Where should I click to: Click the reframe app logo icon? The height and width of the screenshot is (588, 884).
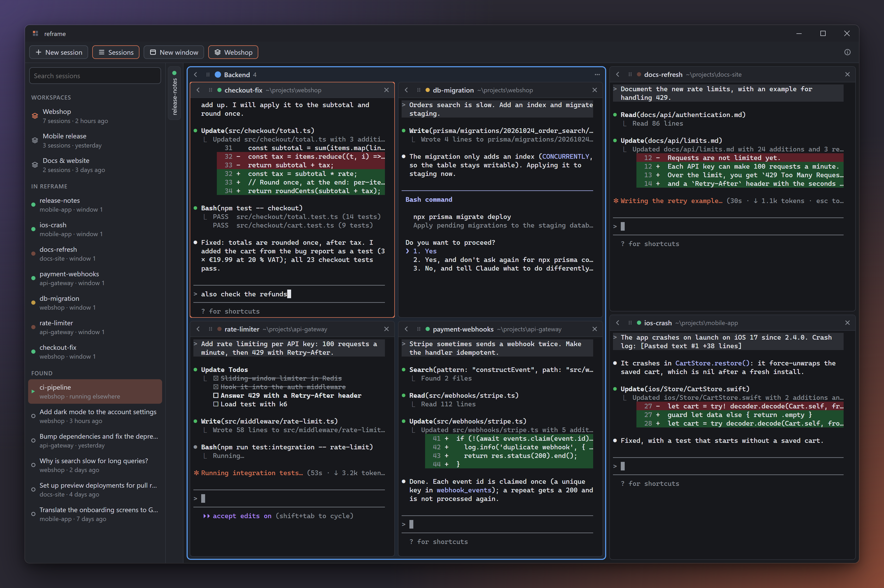click(x=36, y=33)
